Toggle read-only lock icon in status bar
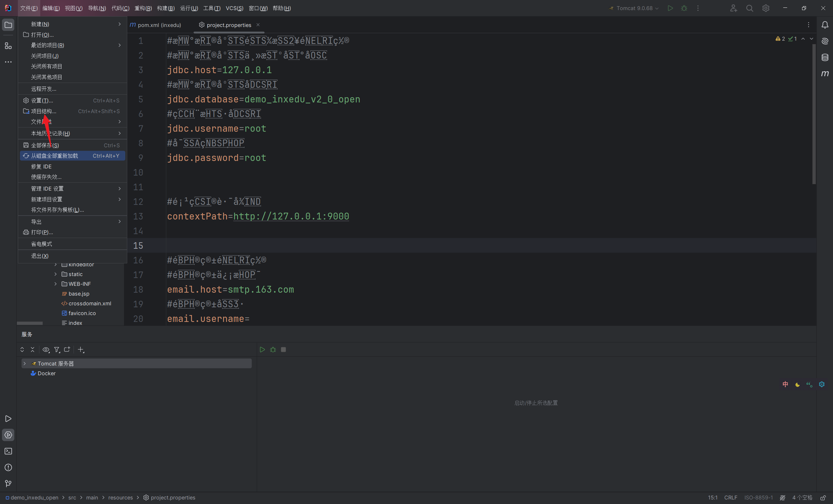The image size is (833, 504). [823, 497]
